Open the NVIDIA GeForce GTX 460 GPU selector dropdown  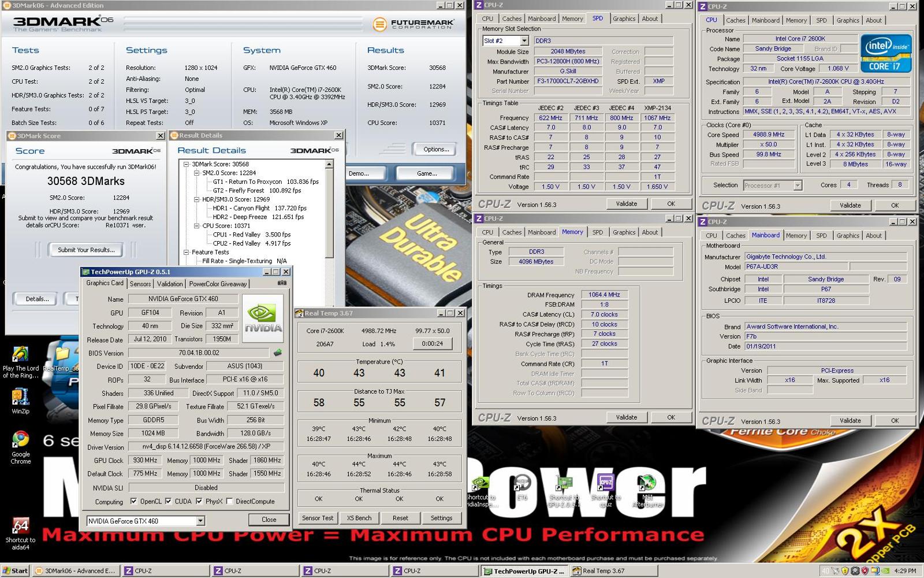coord(200,521)
